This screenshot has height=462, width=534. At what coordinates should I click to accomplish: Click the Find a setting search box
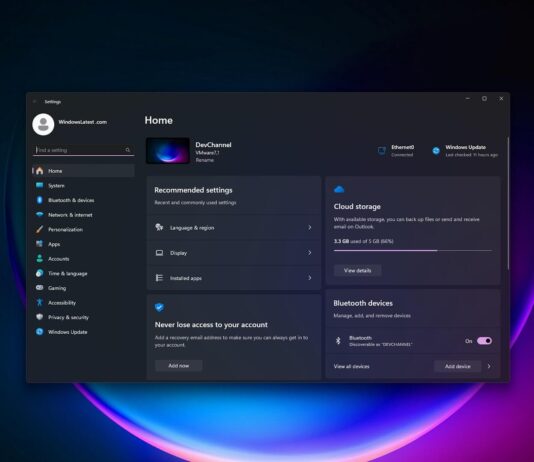(84, 150)
